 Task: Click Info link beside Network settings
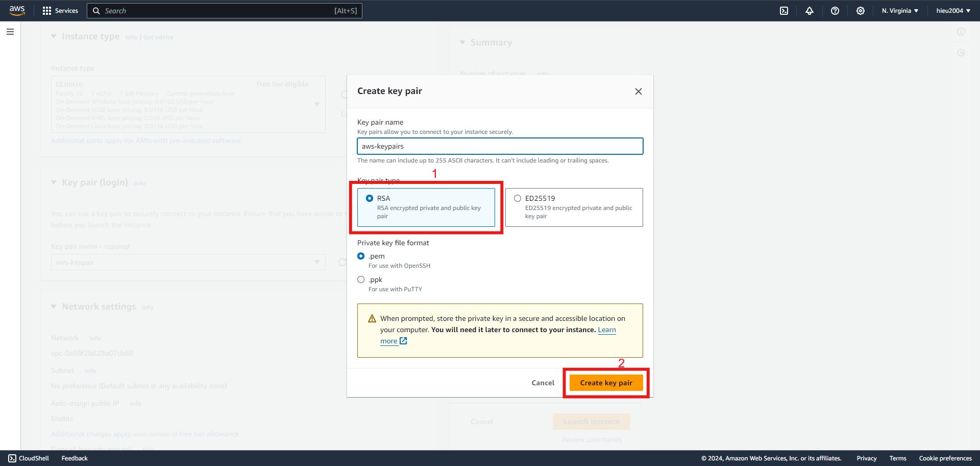148,308
